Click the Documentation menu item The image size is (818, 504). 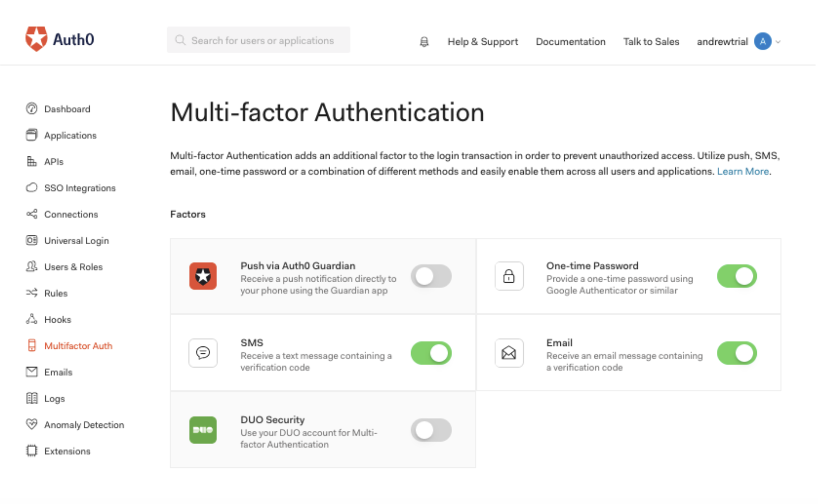[x=571, y=41]
